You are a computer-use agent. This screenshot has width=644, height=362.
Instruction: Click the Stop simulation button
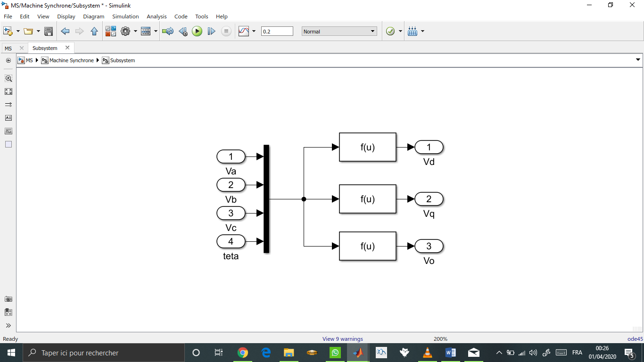(x=226, y=31)
